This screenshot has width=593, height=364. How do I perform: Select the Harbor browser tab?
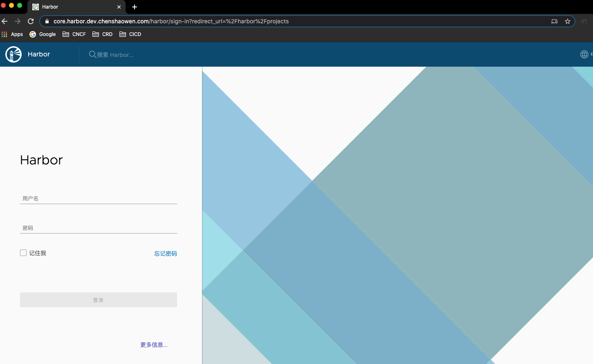(x=76, y=7)
